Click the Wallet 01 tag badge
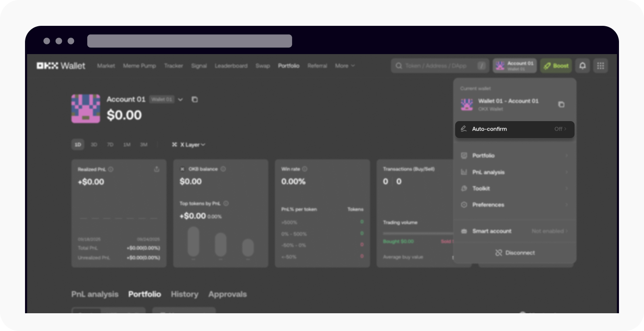The width and height of the screenshot is (644, 331). 162,99
